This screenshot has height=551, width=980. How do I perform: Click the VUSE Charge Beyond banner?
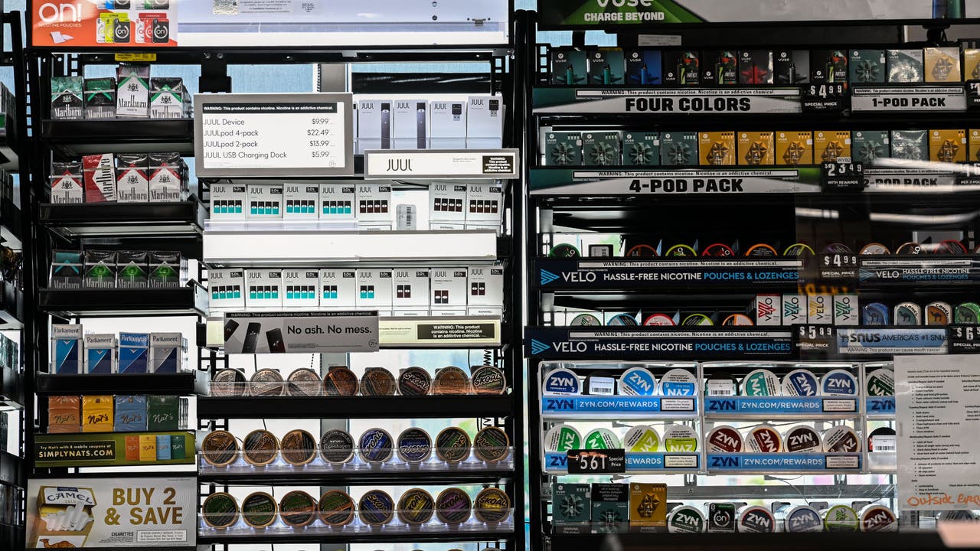[624, 12]
